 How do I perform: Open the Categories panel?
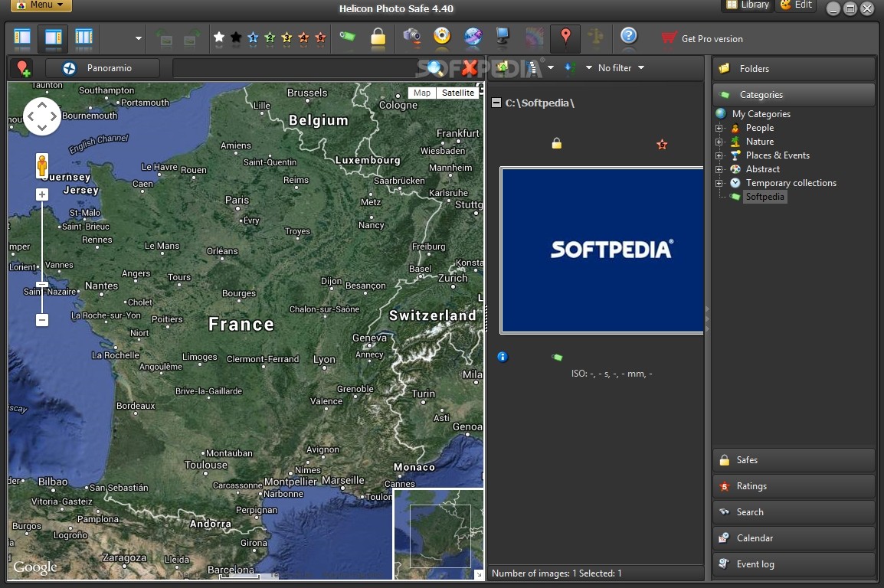(x=794, y=95)
